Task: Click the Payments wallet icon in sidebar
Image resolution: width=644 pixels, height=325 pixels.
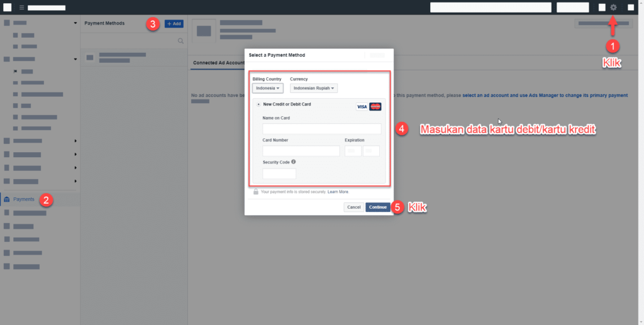Action: point(7,199)
